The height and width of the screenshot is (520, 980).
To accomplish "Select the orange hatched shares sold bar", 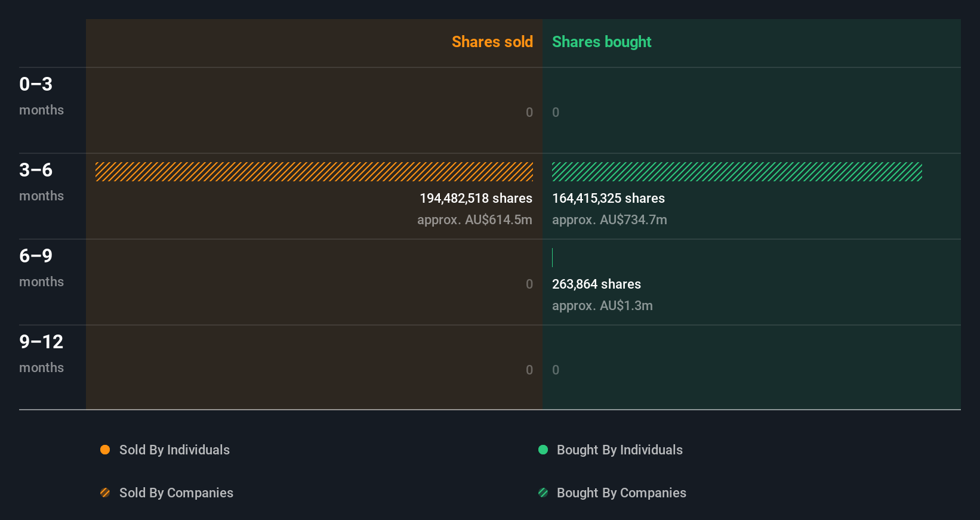I will 314,172.
